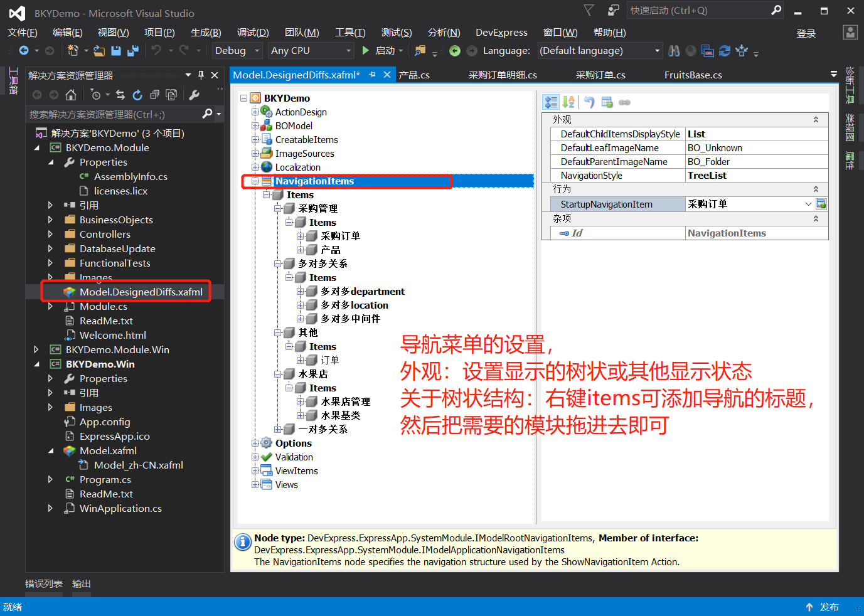Open the 工具(T) menu

tap(350, 33)
